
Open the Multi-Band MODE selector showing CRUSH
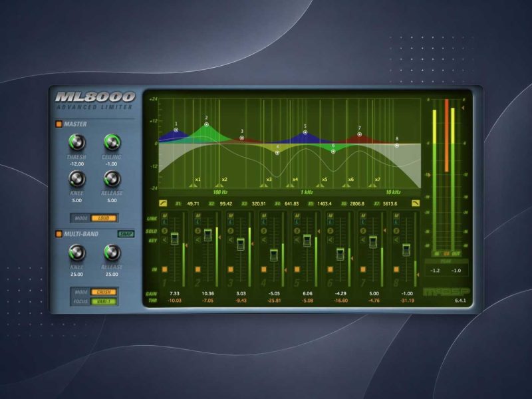coord(104,292)
